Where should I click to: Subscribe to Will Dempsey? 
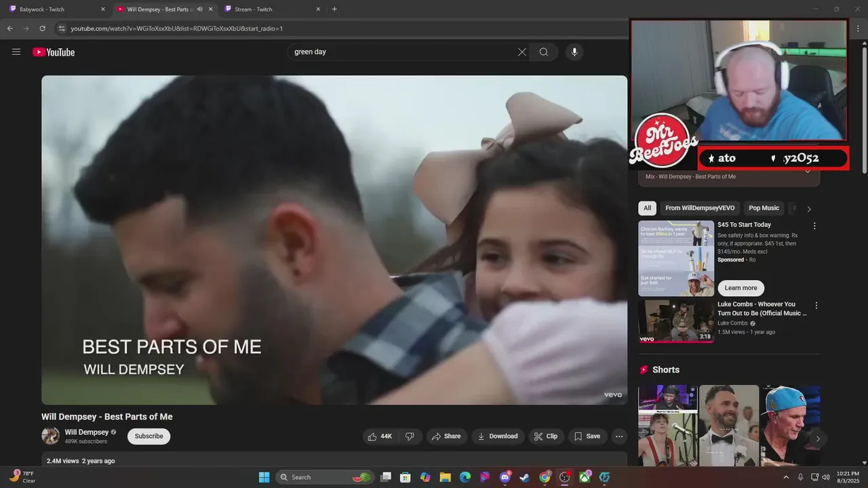click(x=149, y=436)
